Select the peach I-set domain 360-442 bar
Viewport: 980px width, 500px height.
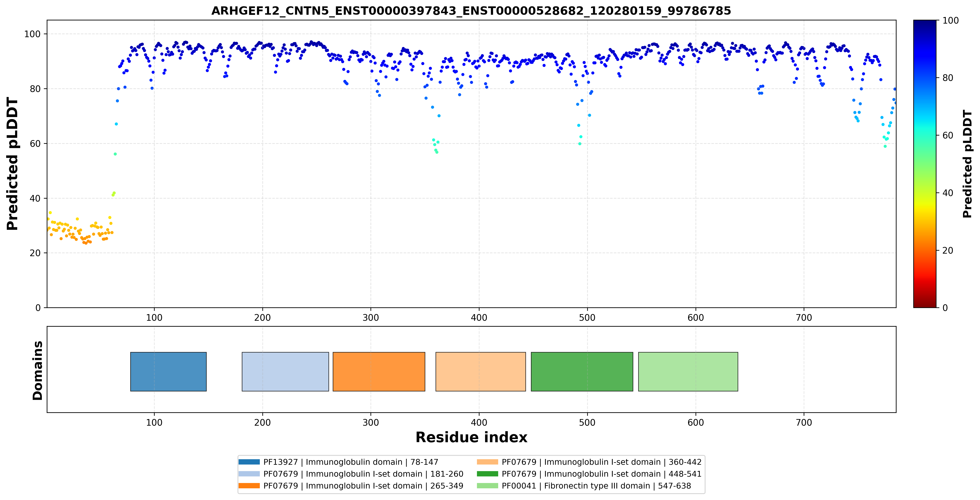pyautogui.click(x=481, y=371)
